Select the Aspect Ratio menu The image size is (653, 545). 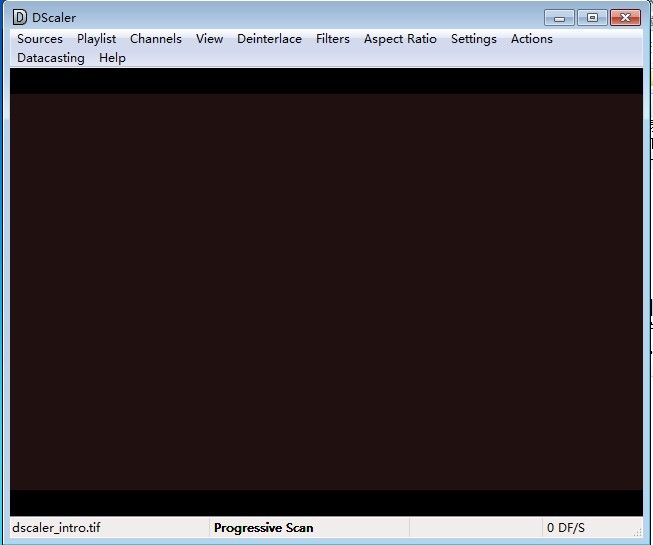coord(400,39)
